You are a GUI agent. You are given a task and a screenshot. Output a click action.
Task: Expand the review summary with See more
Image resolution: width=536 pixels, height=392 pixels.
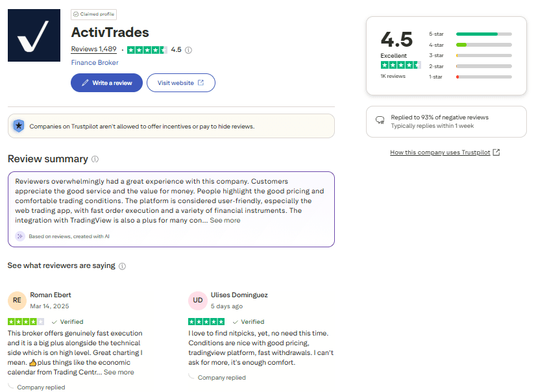(225, 221)
